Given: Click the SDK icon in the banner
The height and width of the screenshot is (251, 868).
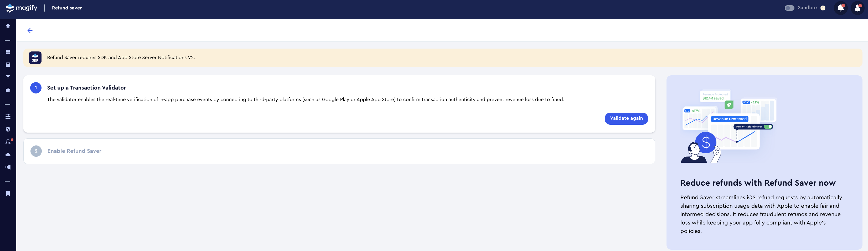Looking at the screenshot, I should 35,57.
